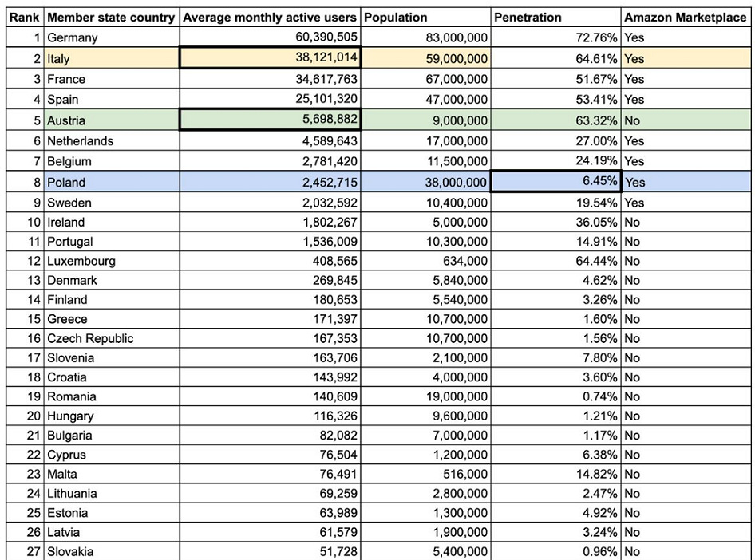Click the 76,491 active users cell
This screenshot has height=560, width=755.
(270, 473)
